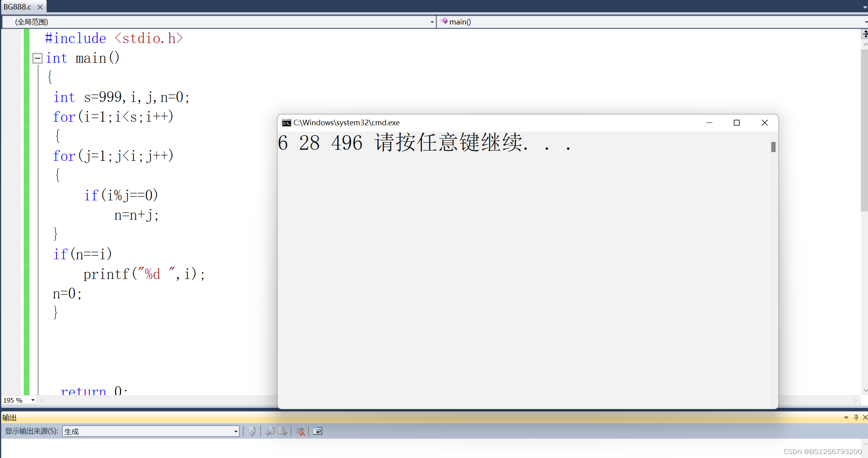Image resolution: width=868 pixels, height=458 pixels.
Task: Click the 'if(n==i)' condition line
Action: pyautogui.click(x=83, y=254)
